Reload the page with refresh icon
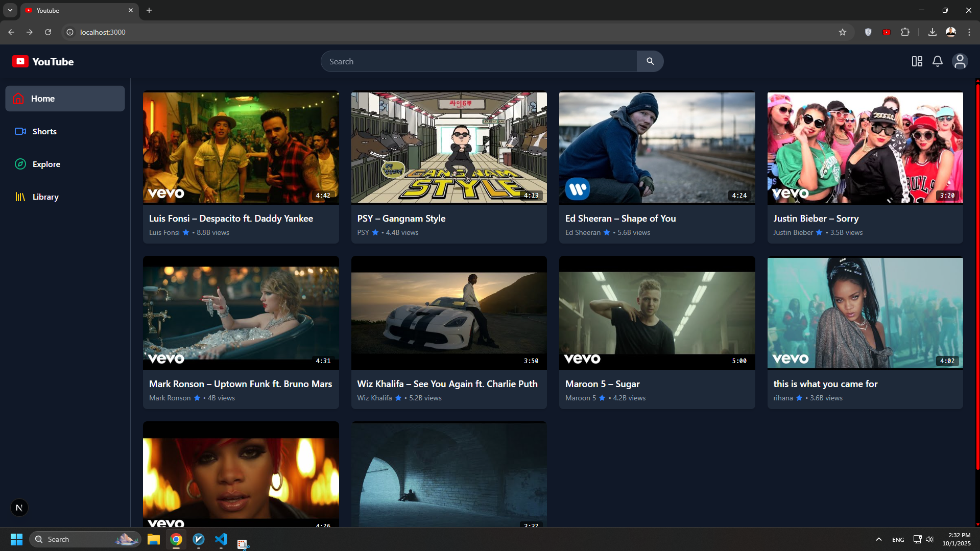Image resolution: width=980 pixels, height=551 pixels. point(48,32)
